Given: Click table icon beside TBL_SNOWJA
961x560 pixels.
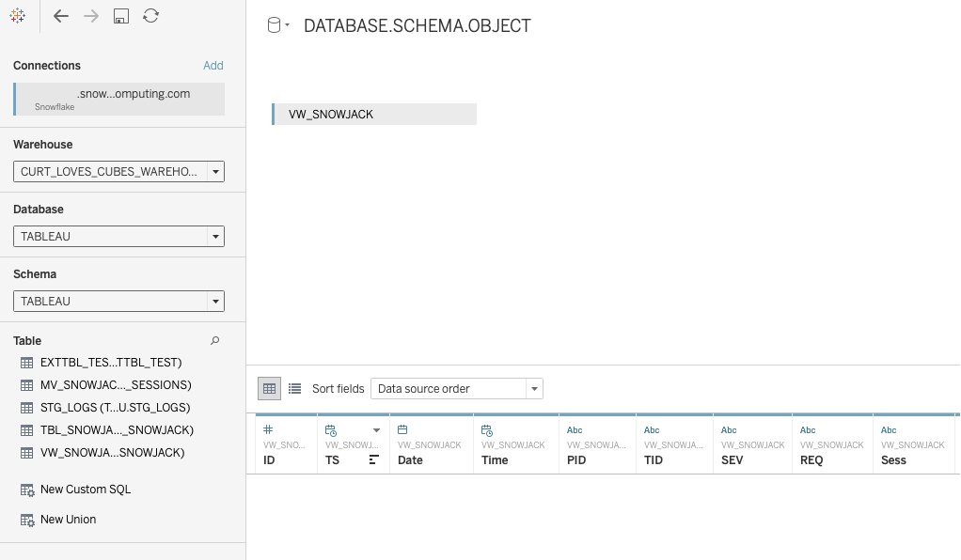Looking at the screenshot, I should click(27, 430).
